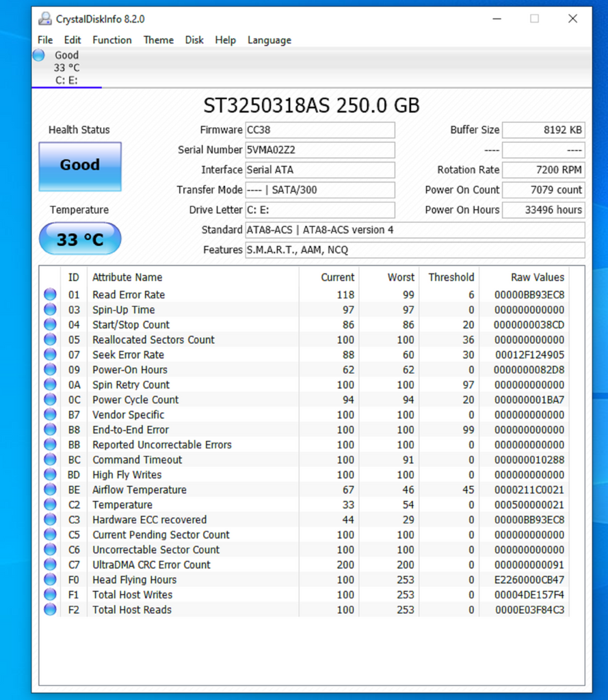Click the Serial Number field 5VMA02Z2
608x700 pixels.
point(320,150)
